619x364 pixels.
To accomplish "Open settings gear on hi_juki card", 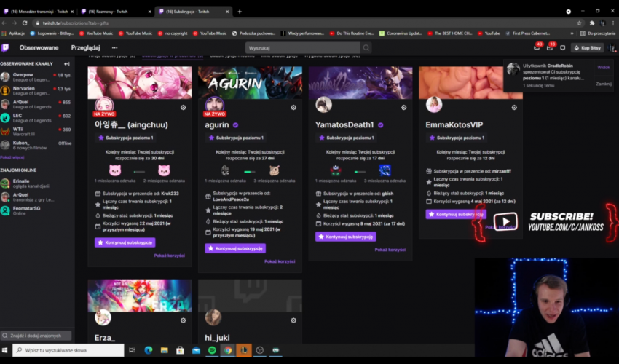I will (x=293, y=320).
